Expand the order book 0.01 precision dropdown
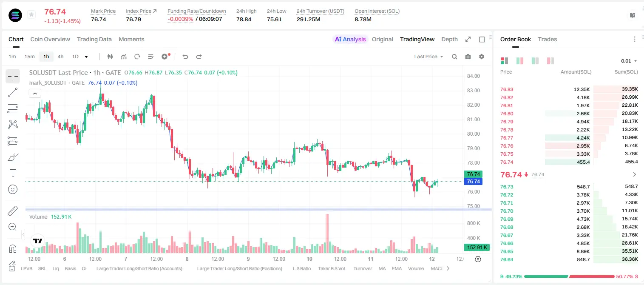 click(x=629, y=61)
